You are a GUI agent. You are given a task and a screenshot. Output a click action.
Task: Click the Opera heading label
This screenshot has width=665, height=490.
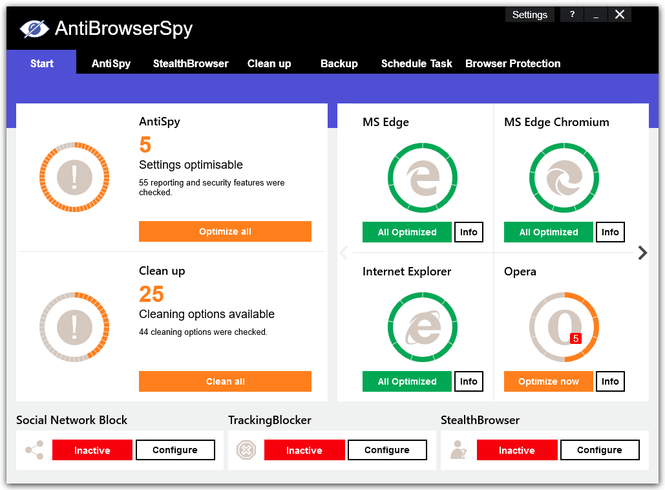click(x=520, y=272)
